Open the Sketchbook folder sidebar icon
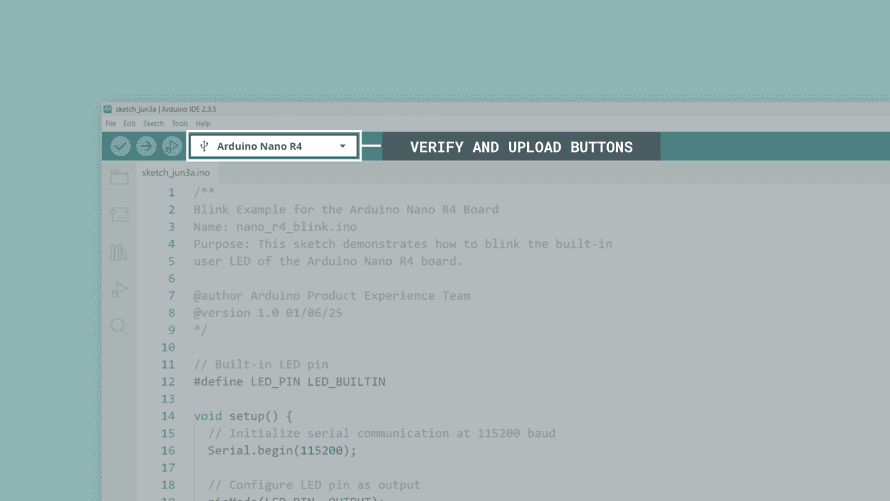The image size is (890, 501). click(119, 177)
